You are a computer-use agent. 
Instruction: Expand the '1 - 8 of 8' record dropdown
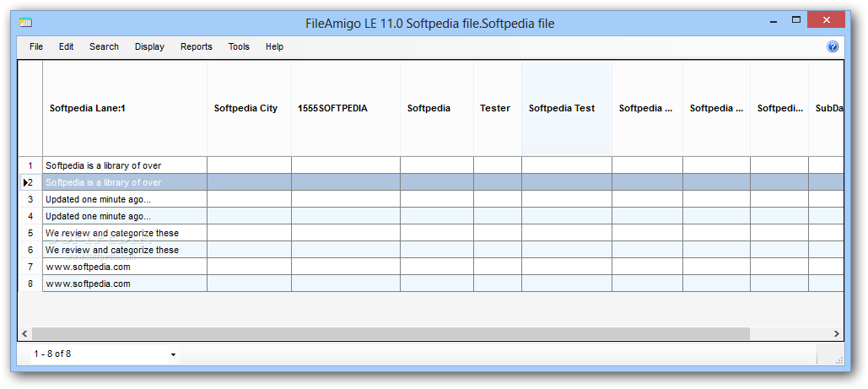coord(173,354)
